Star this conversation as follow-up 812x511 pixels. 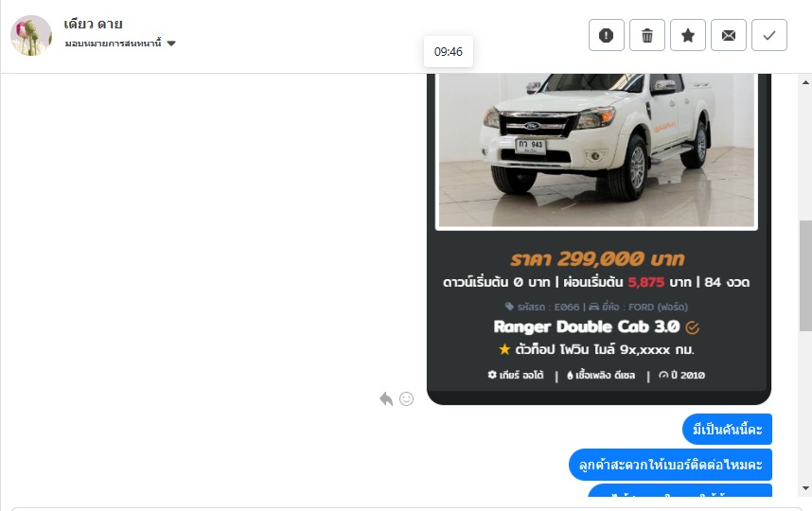point(688,35)
